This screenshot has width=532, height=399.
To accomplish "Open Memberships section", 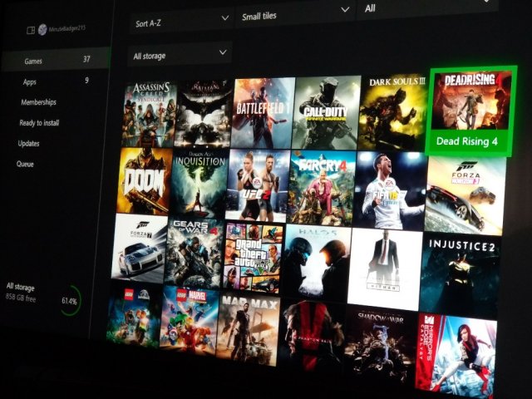I will (x=38, y=102).
